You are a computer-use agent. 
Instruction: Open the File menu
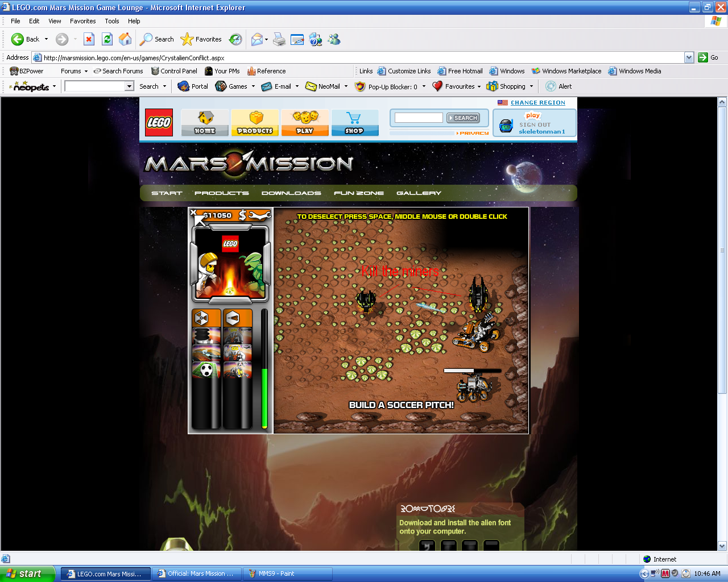pos(15,21)
